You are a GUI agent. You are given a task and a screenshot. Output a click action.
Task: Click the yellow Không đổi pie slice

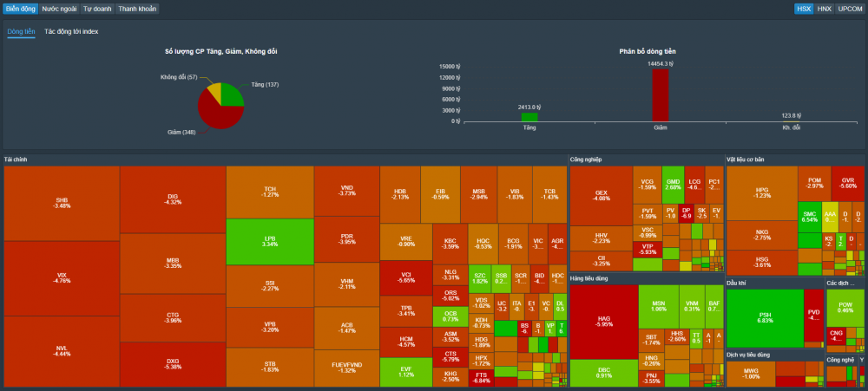pyautogui.click(x=214, y=91)
